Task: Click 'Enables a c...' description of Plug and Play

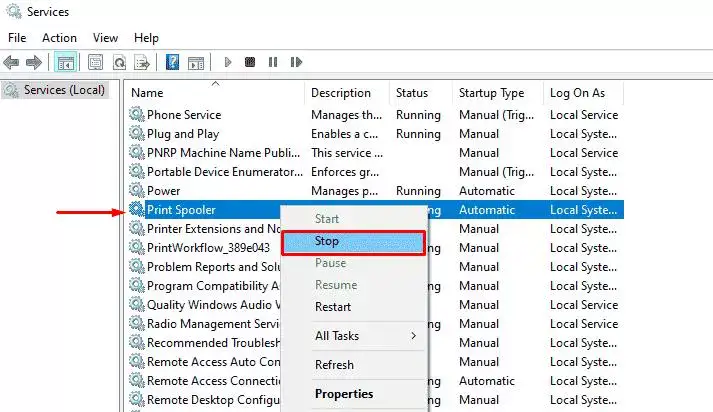Action: click(345, 134)
